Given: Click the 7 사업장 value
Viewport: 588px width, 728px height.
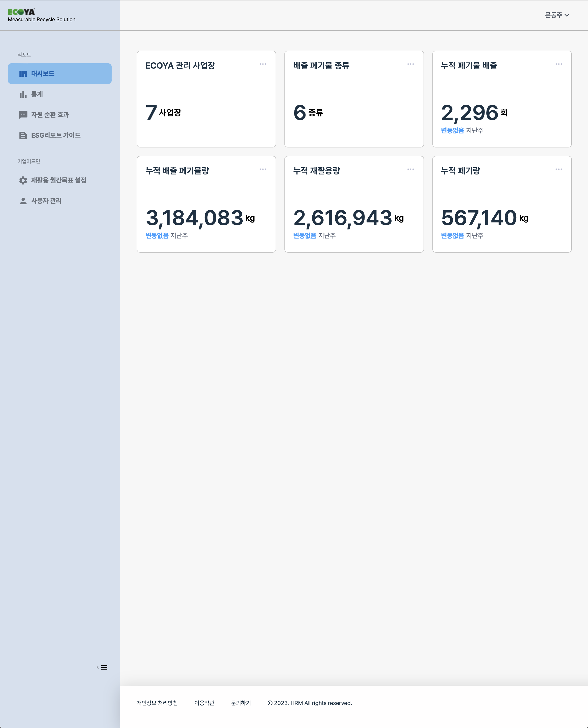Looking at the screenshot, I should pos(163,112).
